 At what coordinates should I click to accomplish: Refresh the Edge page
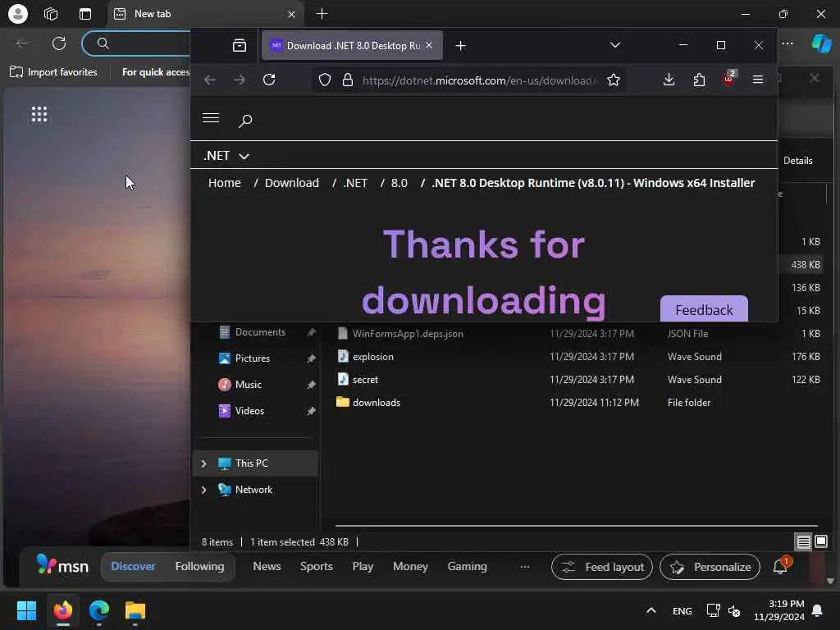coord(59,43)
